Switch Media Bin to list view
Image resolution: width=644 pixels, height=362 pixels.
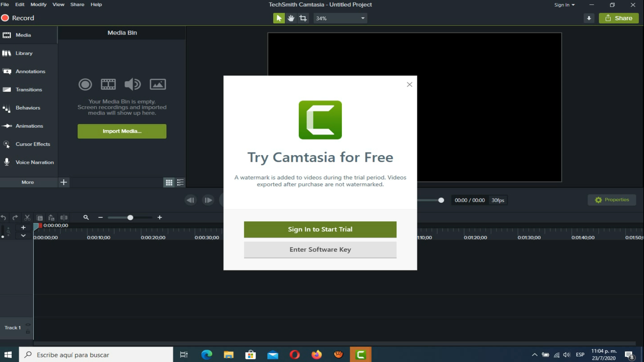(180, 182)
